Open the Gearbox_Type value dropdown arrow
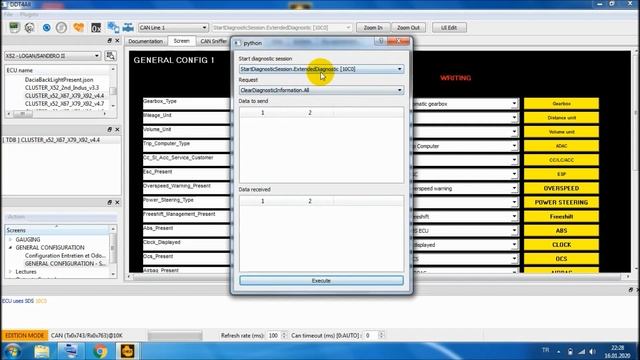Image resolution: width=640 pixels, height=360 pixels. [514, 104]
